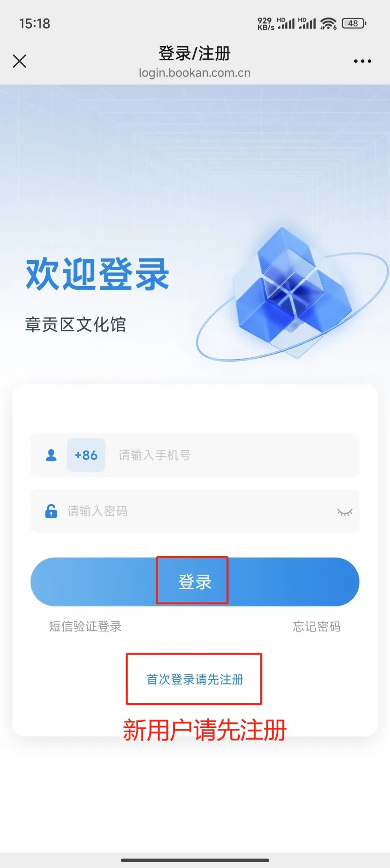
Task: Tap the 登录/注册 page title
Action: click(195, 53)
